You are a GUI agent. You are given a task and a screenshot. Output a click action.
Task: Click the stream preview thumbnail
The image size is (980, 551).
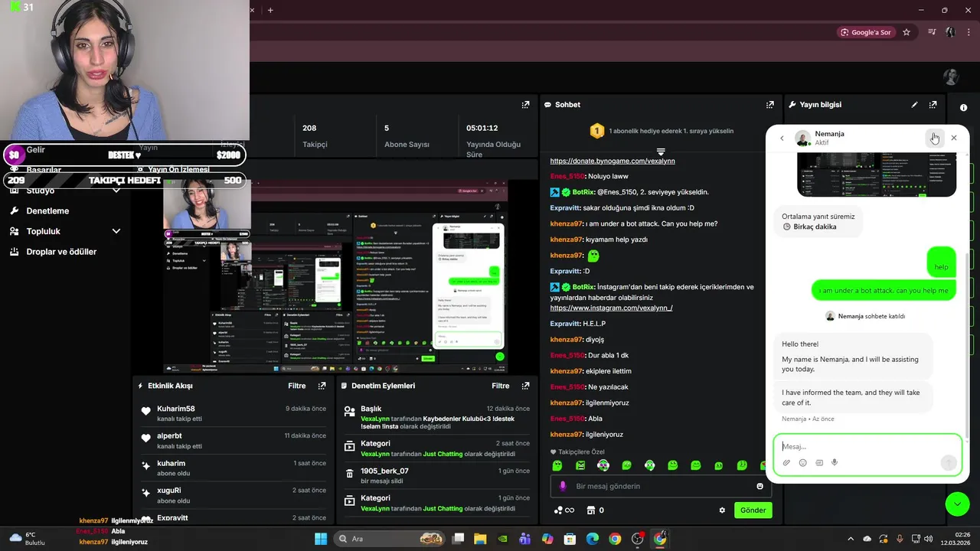pyautogui.click(x=335, y=277)
